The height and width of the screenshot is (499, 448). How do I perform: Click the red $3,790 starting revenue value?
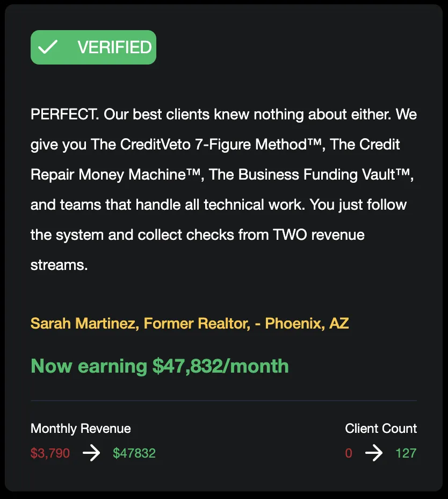[x=50, y=453]
